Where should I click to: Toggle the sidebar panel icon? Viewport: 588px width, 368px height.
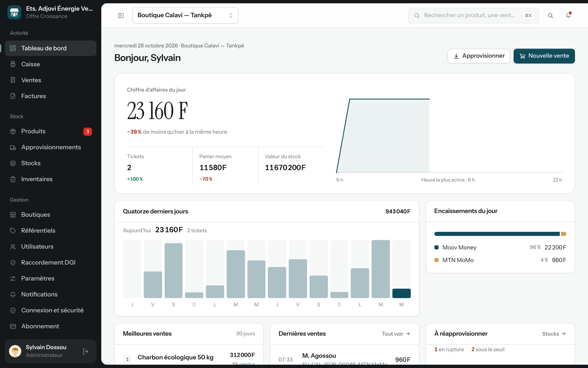pyautogui.click(x=121, y=16)
